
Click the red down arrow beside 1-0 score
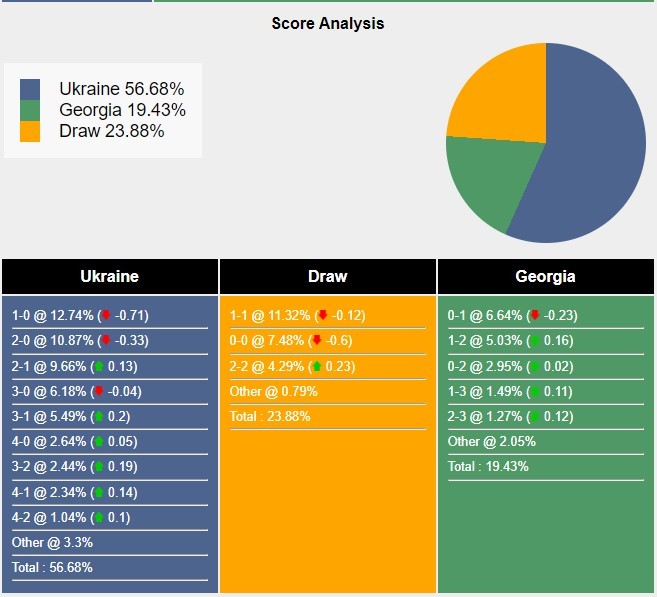coord(106,315)
